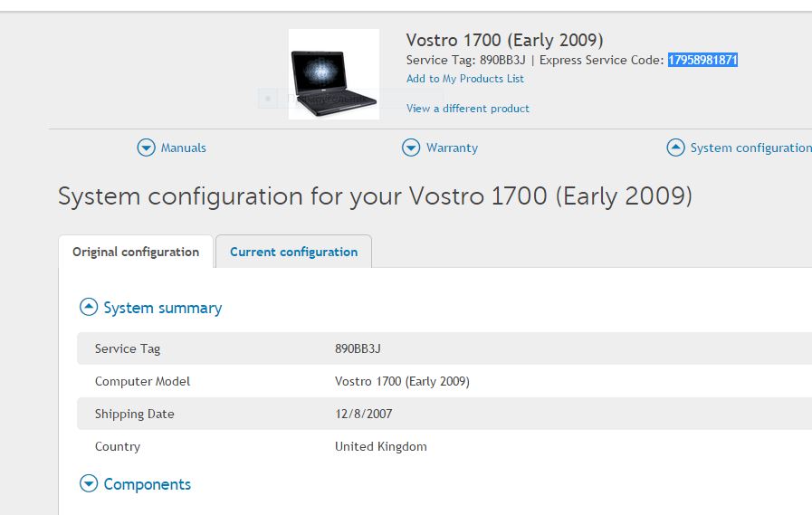Click the Shipping Date row label
Image resolution: width=812 pixels, height=515 pixels.
134,414
